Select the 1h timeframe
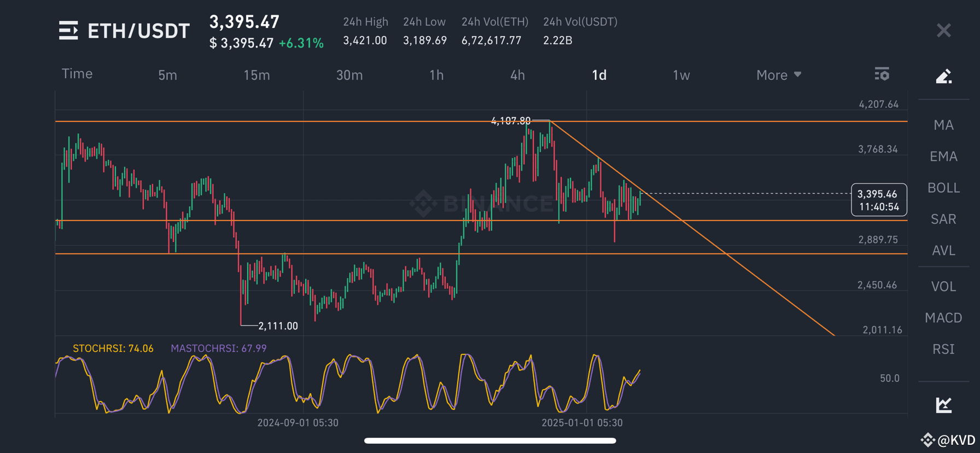Viewport: 980px width, 453px height. 436,75
